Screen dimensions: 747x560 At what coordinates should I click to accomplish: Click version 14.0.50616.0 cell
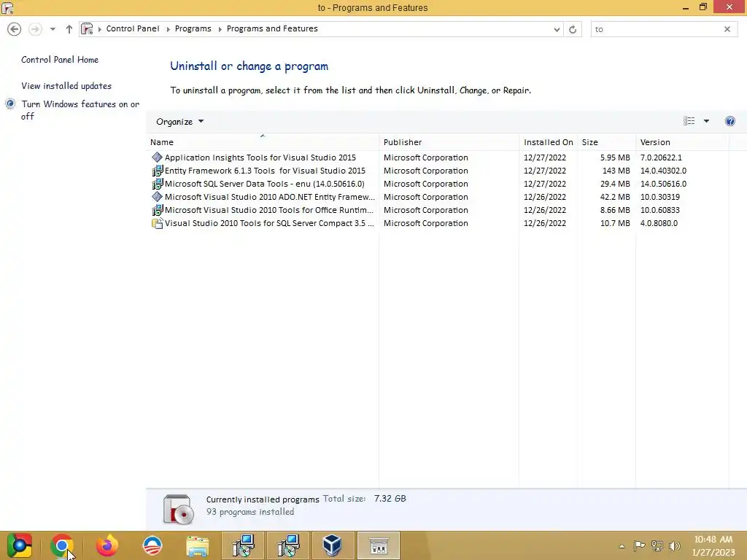click(x=663, y=184)
